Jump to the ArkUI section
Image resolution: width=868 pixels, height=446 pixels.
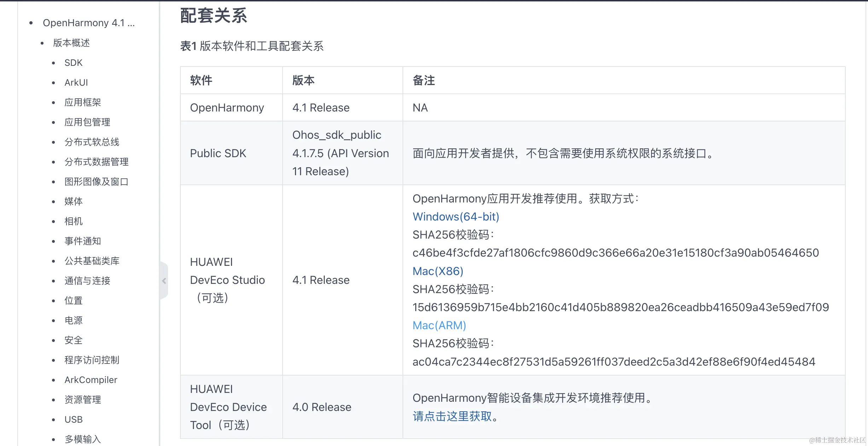coord(76,82)
